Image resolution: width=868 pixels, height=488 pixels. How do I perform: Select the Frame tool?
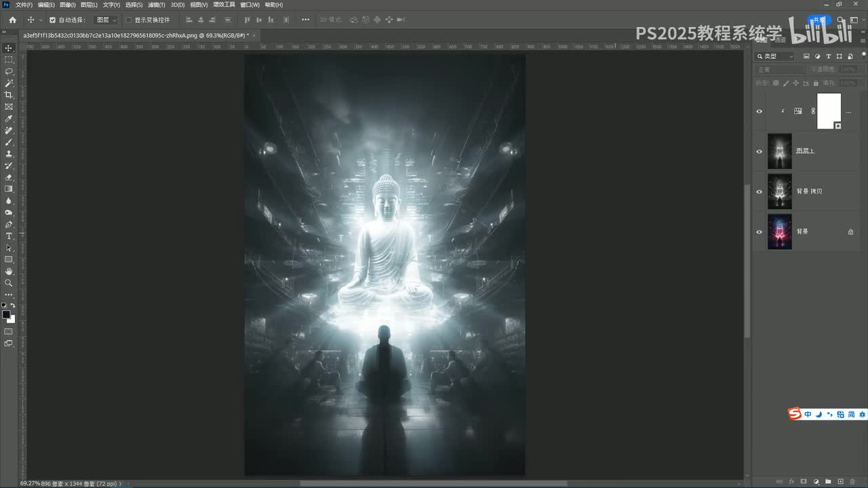[x=9, y=106]
